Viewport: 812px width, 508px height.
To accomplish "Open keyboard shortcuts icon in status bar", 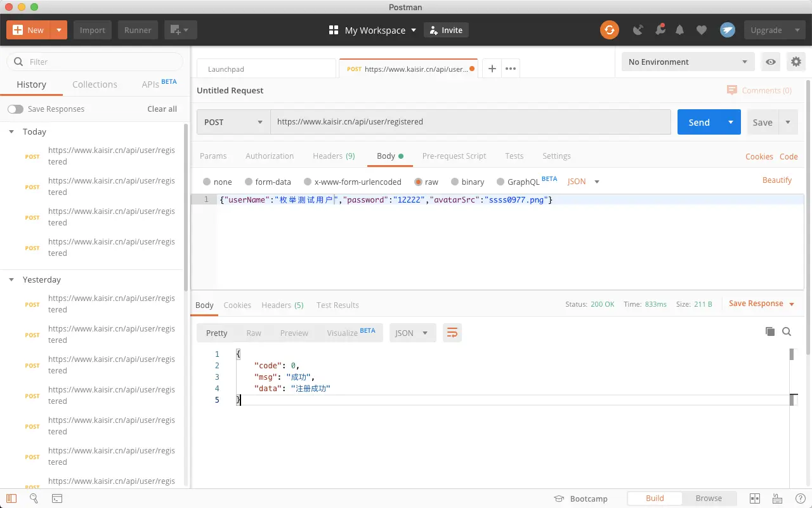I will point(776,498).
